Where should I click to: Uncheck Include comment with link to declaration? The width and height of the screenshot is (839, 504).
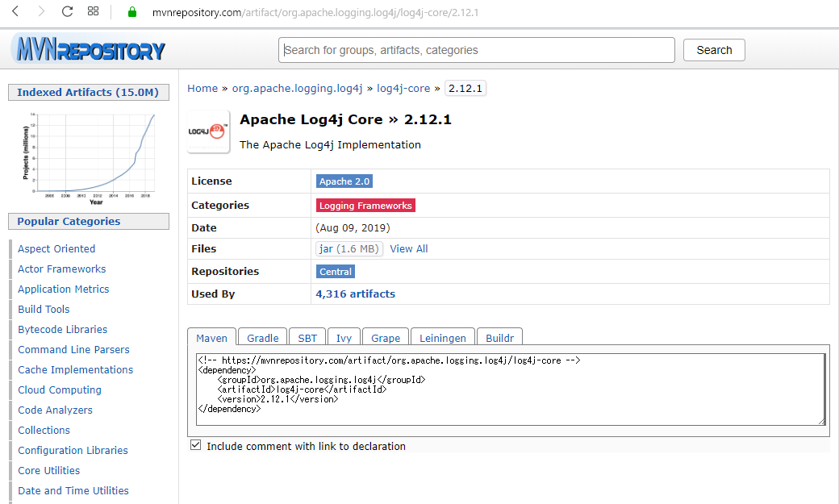[x=196, y=445]
